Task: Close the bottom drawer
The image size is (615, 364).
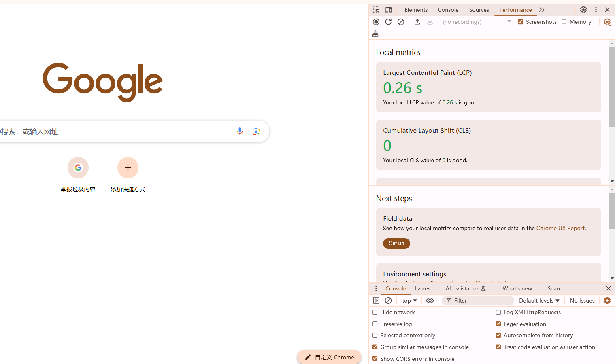Action: (x=608, y=288)
